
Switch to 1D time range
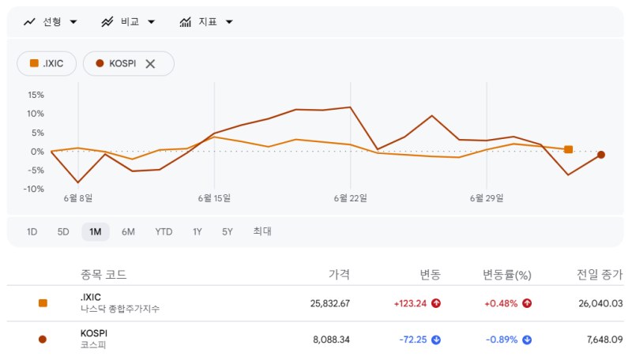[32, 232]
